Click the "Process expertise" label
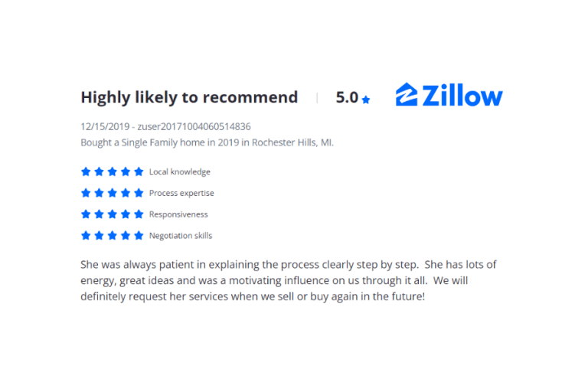The width and height of the screenshot is (588, 392). (181, 194)
